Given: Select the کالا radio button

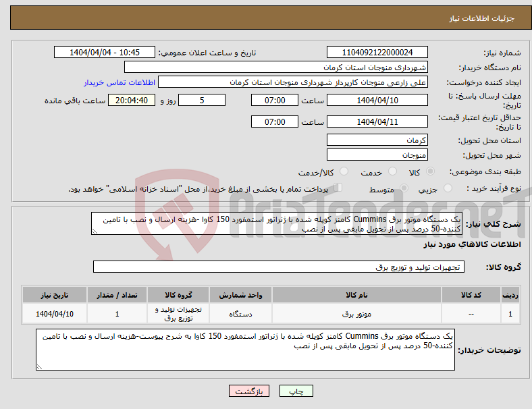Looking at the screenshot, I should click(x=430, y=171).
